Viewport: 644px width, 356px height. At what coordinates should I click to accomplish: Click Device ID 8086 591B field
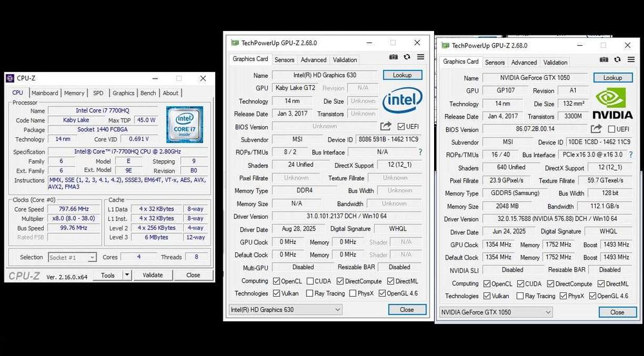[388, 139]
